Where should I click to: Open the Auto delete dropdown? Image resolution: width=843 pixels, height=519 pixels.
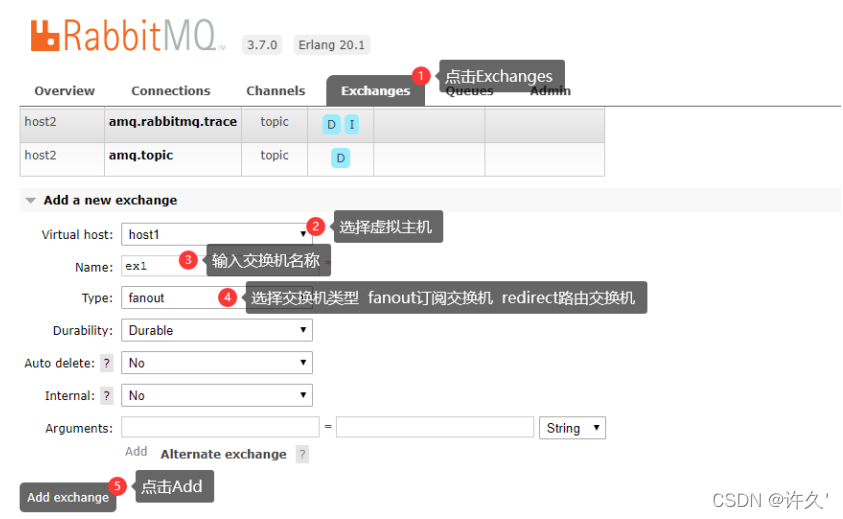pos(216,363)
